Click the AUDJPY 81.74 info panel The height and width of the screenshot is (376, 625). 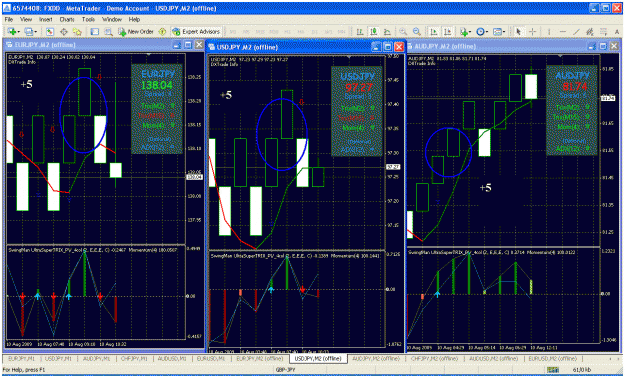coord(572,110)
